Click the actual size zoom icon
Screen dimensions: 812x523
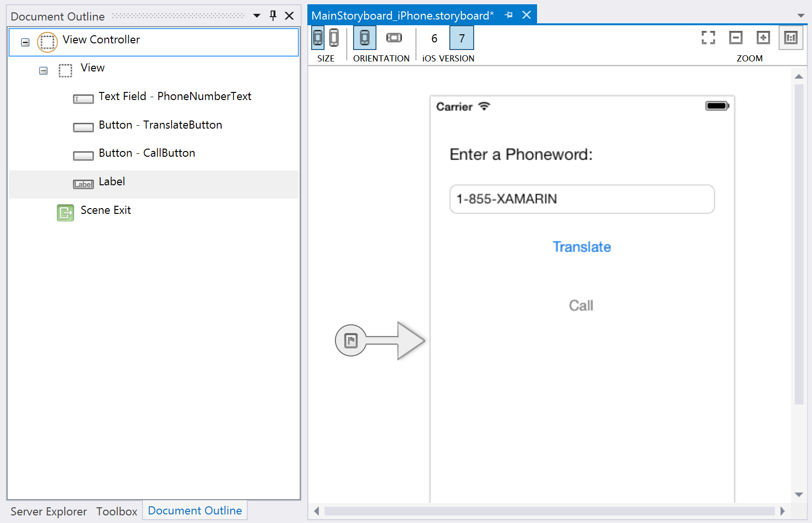click(x=791, y=38)
